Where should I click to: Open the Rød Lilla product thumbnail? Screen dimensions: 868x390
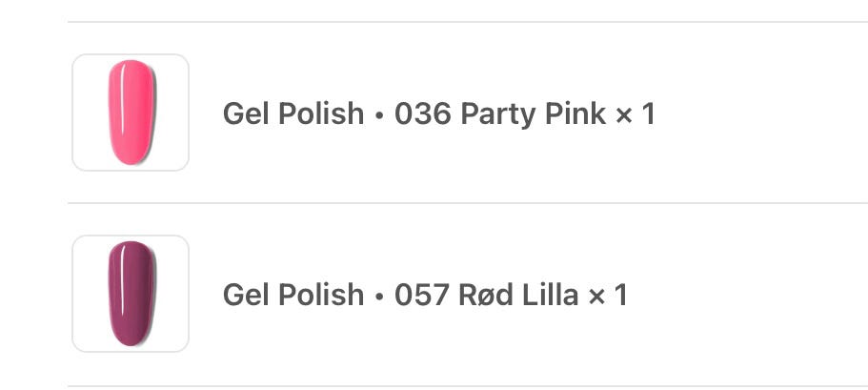pyautogui.click(x=131, y=294)
